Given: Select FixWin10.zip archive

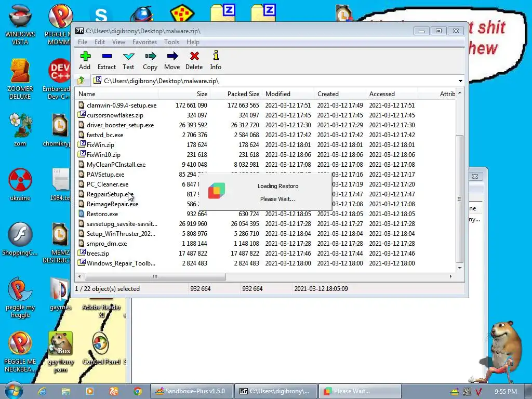Looking at the screenshot, I should click(x=99, y=154).
